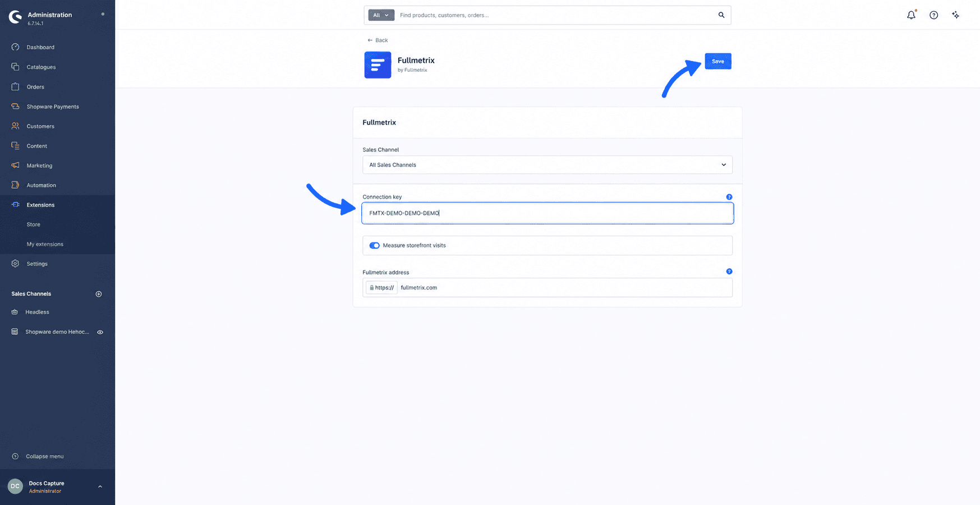The height and width of the screenshot is (505, 980).
Task: Click the AI sparkle icon in header
Action: tap(955, 15)
